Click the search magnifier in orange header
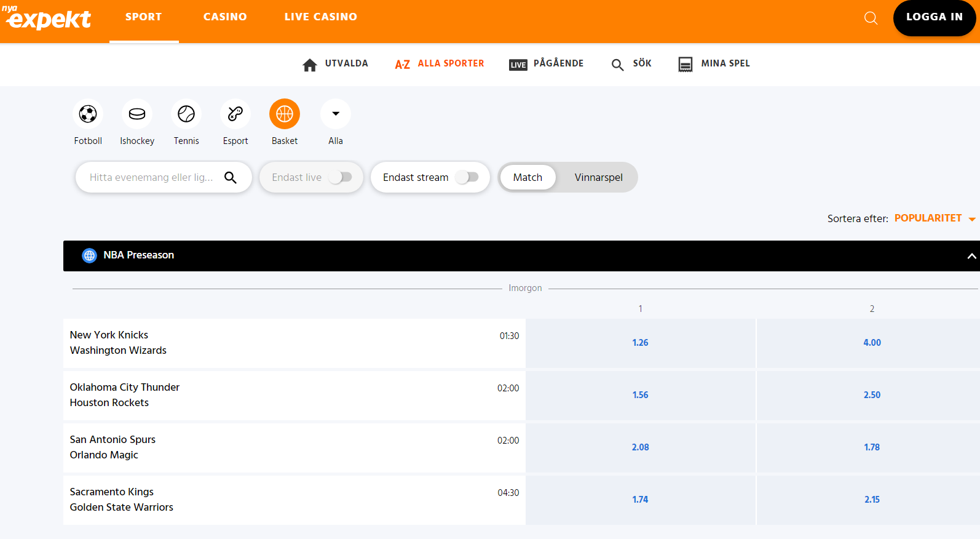 [871, 18]
